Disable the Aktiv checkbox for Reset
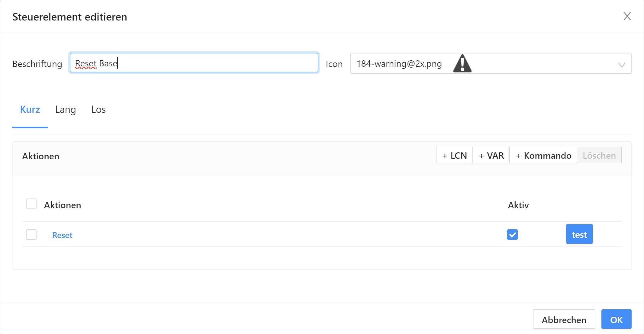Viewport: 644px width, 334px height. (512, 234)
